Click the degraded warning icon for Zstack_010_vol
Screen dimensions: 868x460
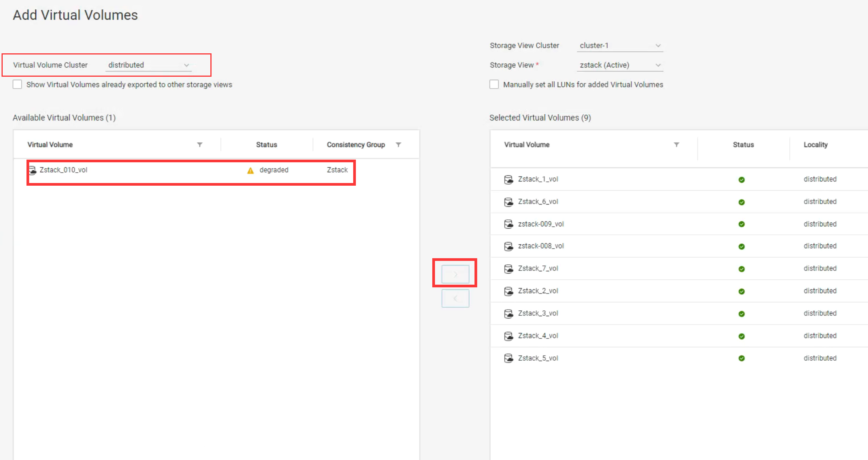pyautogui.click(x=250, y=170)
